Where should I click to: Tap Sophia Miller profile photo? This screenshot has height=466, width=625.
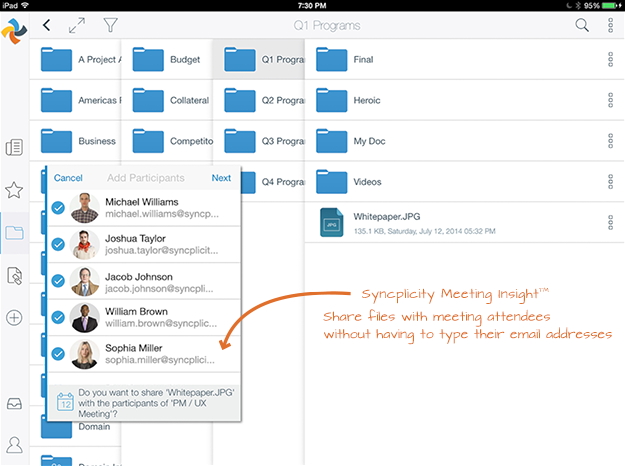click(85, 354)
